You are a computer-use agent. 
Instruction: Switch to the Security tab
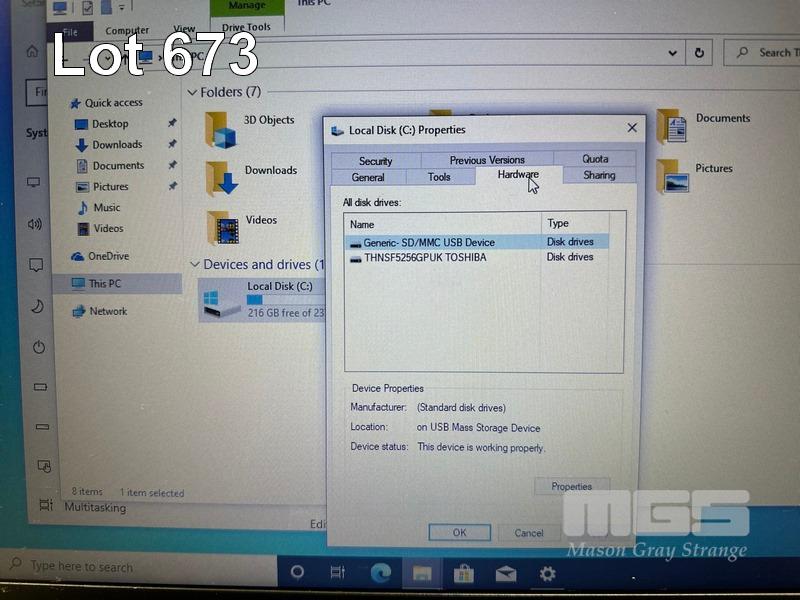tap(376, 160)
